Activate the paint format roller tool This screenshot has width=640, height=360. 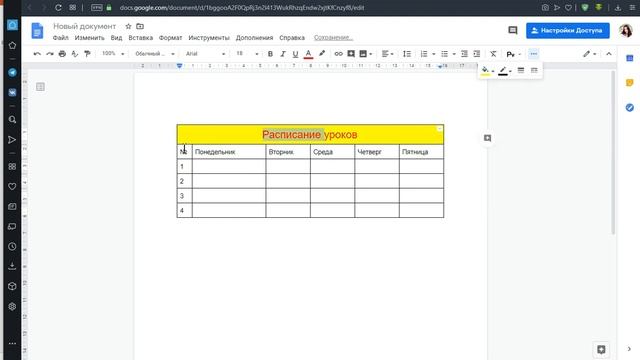pyautogui.click(x=87, y=54)
